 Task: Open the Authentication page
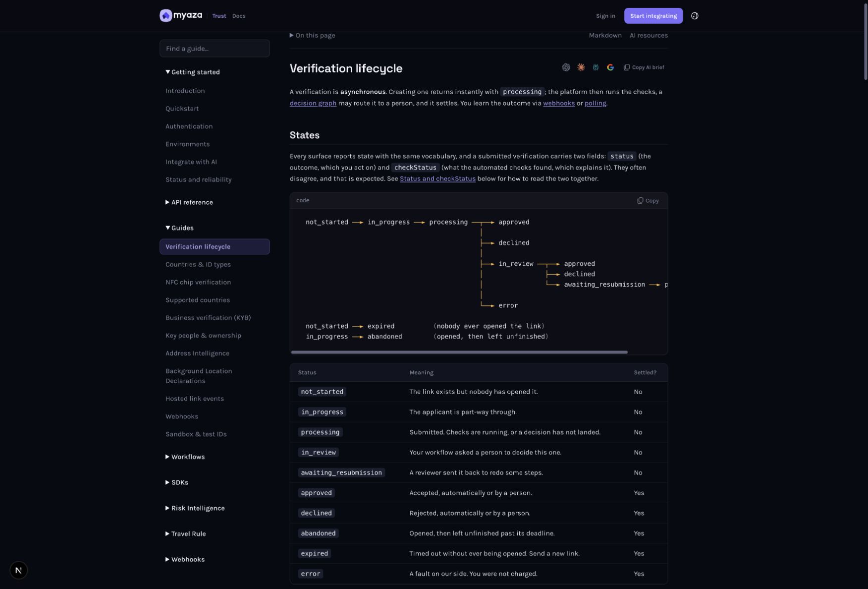pyautogui.click(x=189, y=126)
